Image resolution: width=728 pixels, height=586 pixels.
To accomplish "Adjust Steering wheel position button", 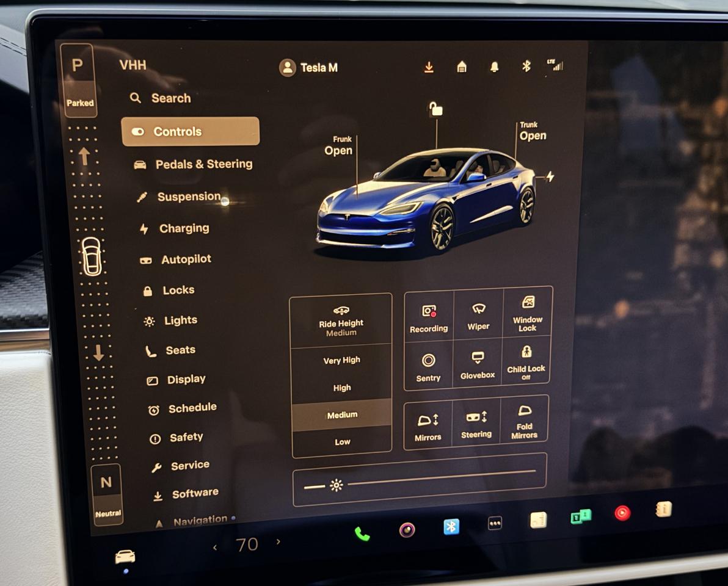I will 476,424.
